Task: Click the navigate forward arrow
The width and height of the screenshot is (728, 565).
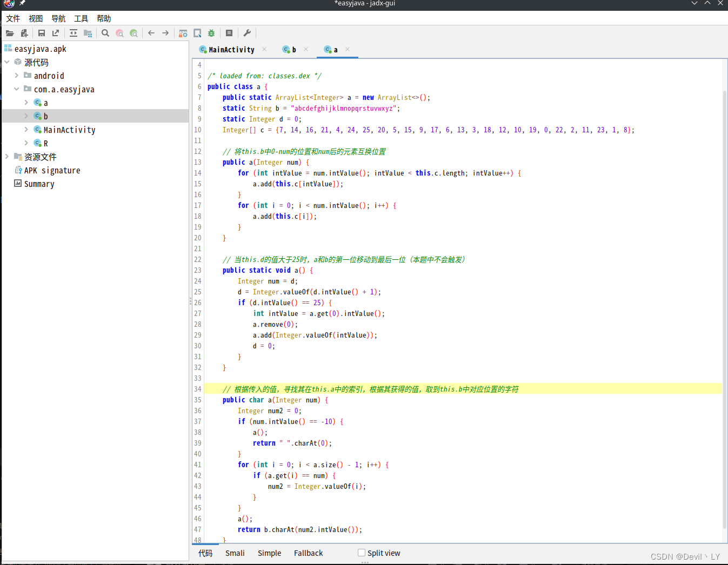Action: click(x=165, y=33)
